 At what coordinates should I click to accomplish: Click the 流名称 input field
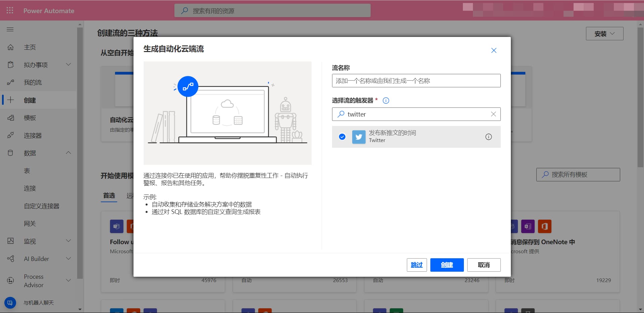coord(416,81)
